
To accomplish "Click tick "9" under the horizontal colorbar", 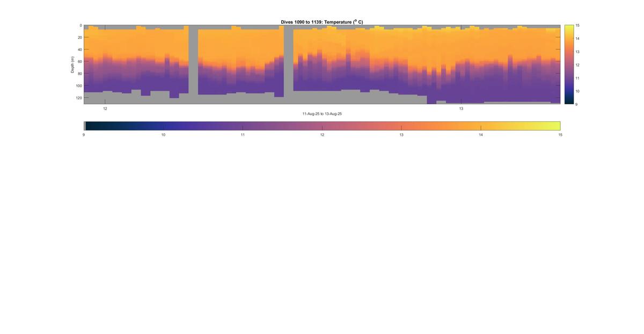I will click(x=84, y=135).
